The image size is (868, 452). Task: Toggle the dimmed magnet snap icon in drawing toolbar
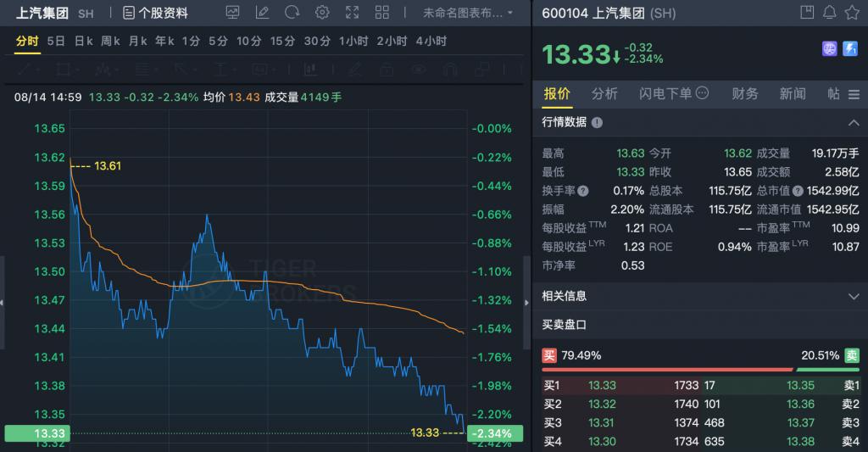pyautogui.click(x=450, y=70)
